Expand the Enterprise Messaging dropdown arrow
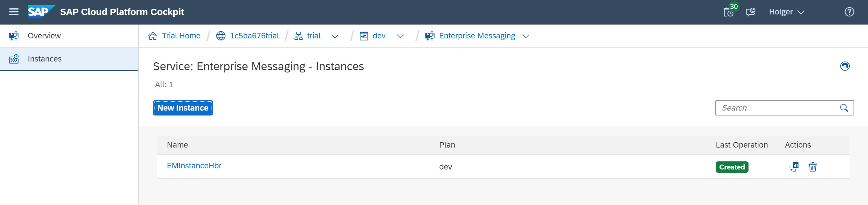The width and height of the screenshot is (868, 205). tap(526, 36)
